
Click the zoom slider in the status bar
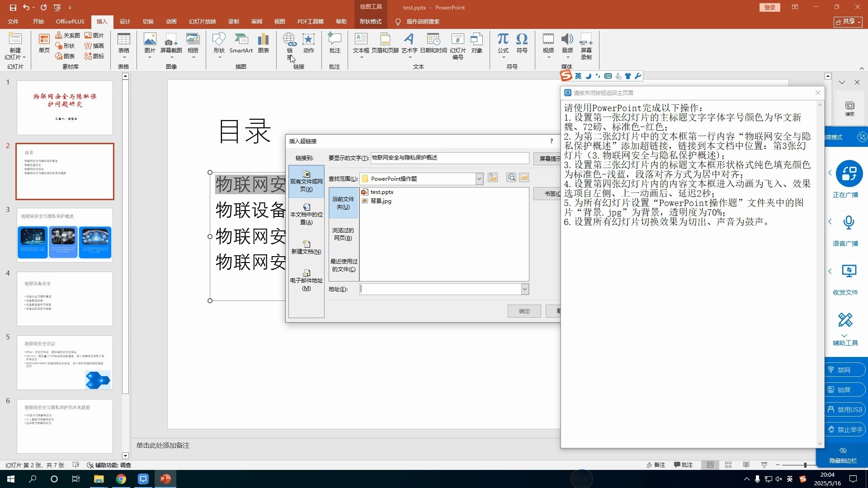(x=805, y=465)
